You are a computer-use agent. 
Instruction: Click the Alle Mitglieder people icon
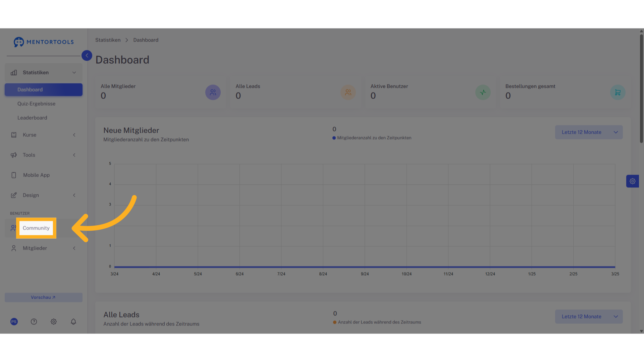[x=213, y=92]
